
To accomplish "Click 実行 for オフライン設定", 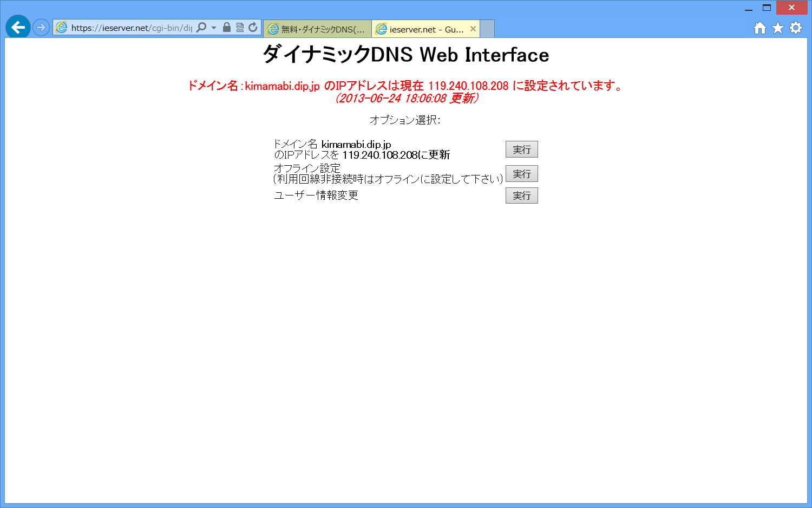I will (521, 173).
